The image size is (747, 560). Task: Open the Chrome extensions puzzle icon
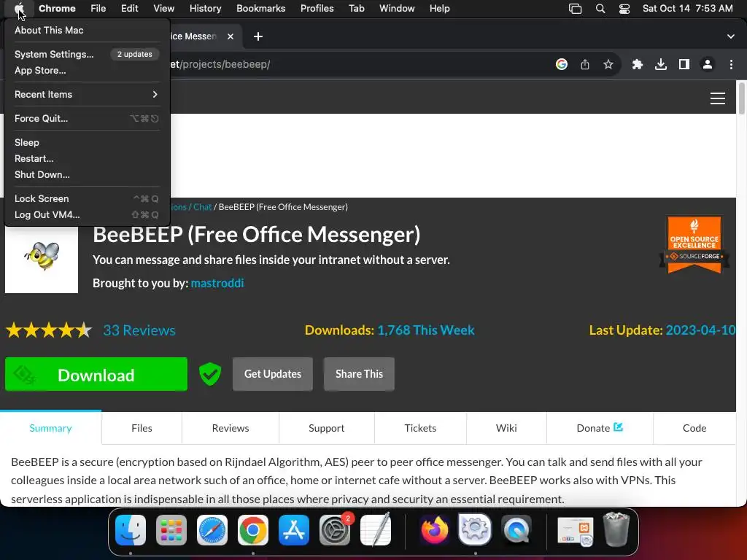638,64
